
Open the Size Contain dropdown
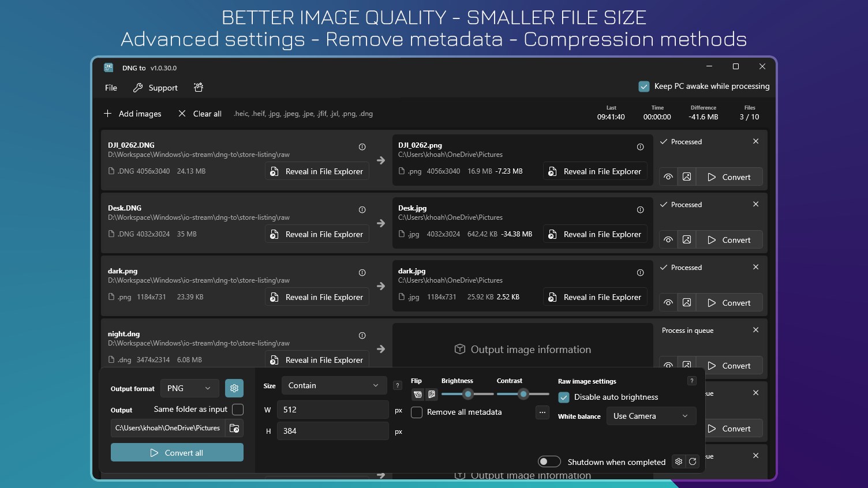pyautogui.click(x=334, y=385)
